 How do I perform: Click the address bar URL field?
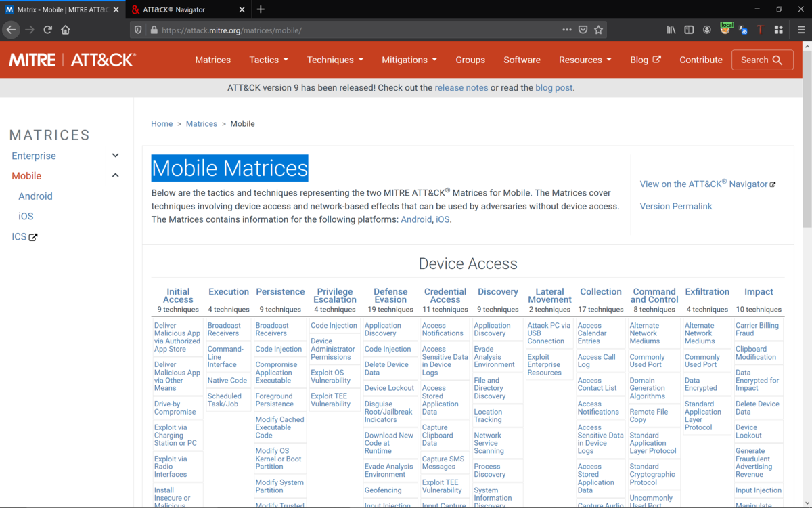point(359,30)
